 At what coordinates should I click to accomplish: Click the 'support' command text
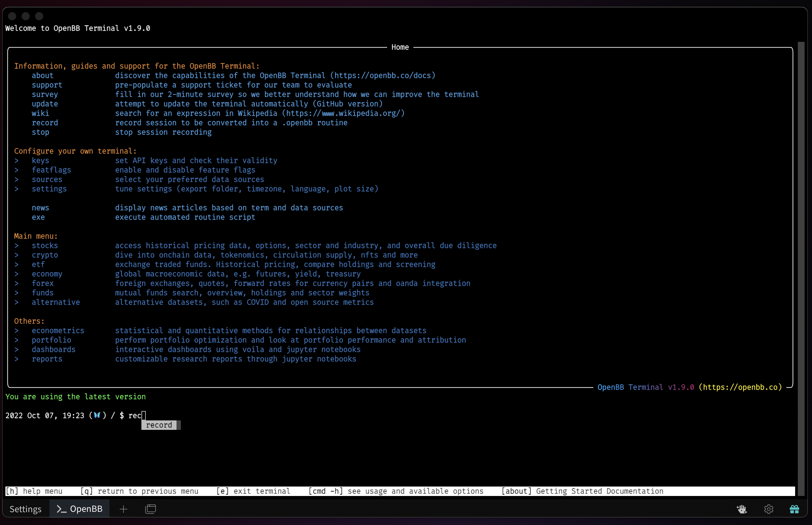[47, 85]
